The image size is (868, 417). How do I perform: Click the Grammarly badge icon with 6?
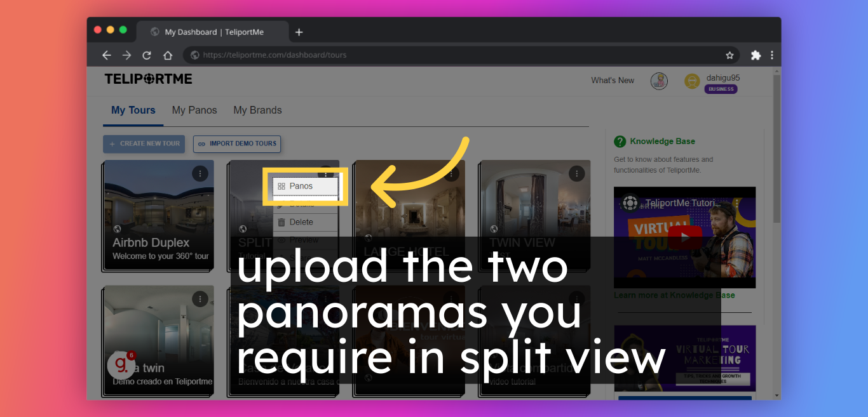121,365
